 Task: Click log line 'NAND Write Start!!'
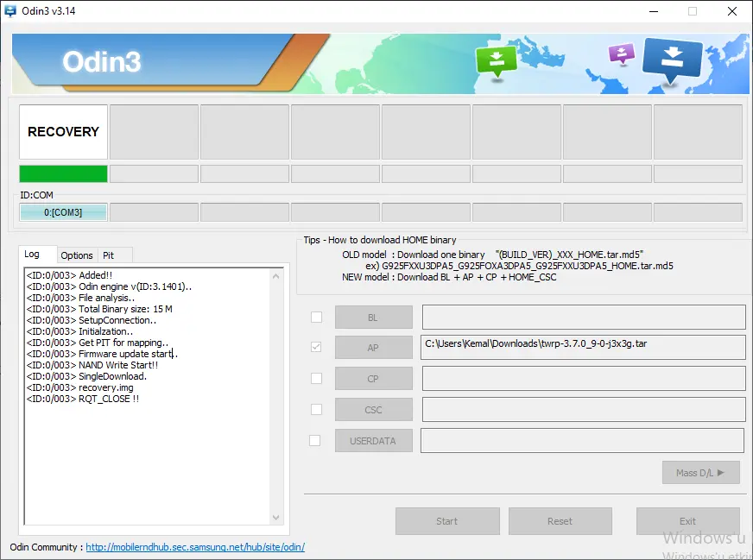[x=92, y=365]
